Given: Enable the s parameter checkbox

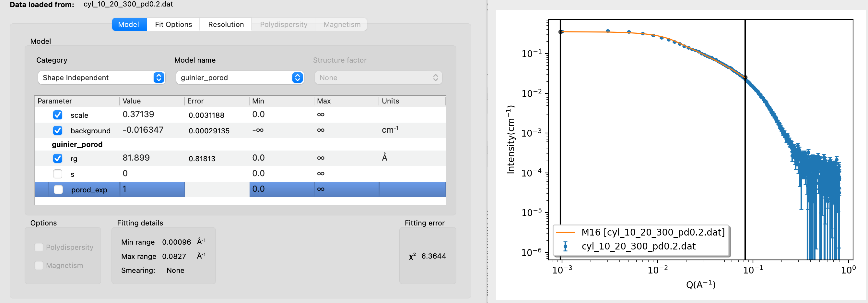Looking at the screenshot, I should [58, 174].
